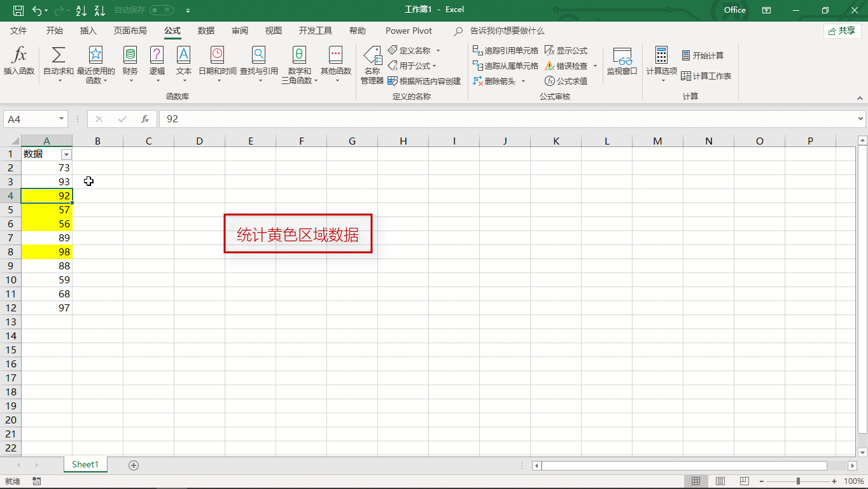Screen dimensions: 868x489
Task: Click Show Formulas (显示公式)
Action: pyautogui.click(x=566, y=50)
